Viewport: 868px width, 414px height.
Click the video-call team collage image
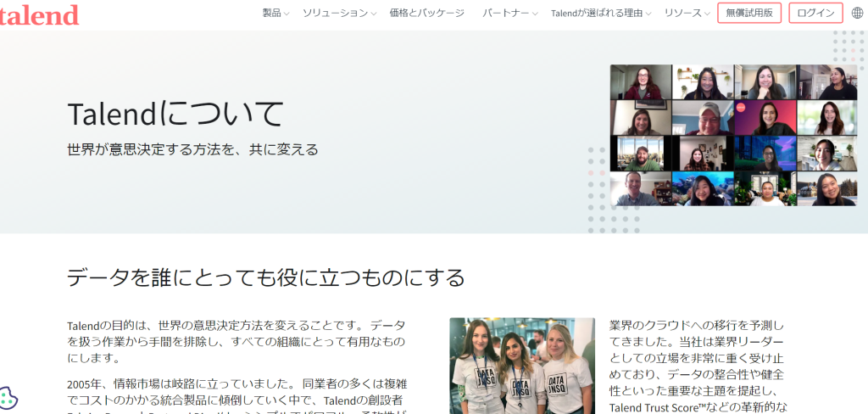[x=733, y=135]
